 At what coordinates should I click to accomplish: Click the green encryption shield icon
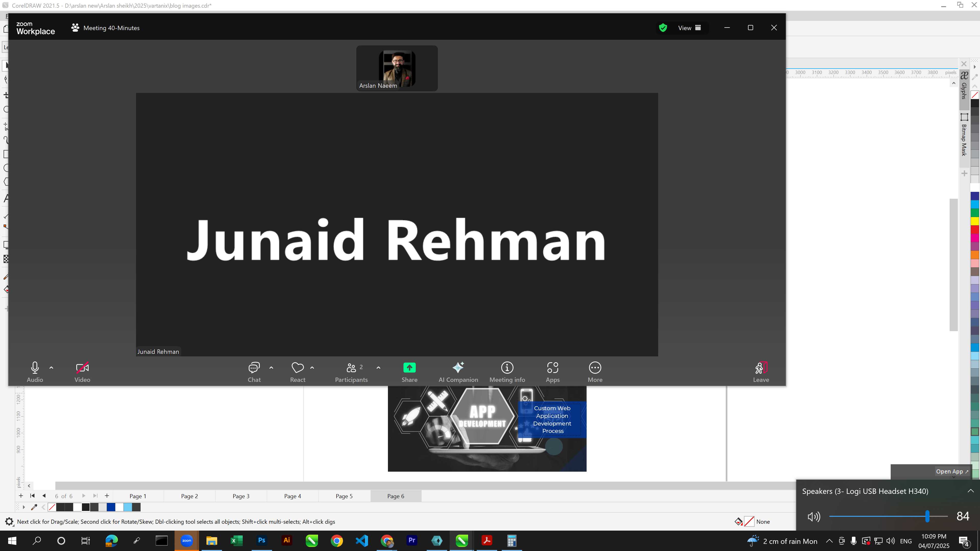[x=663, y=28]
